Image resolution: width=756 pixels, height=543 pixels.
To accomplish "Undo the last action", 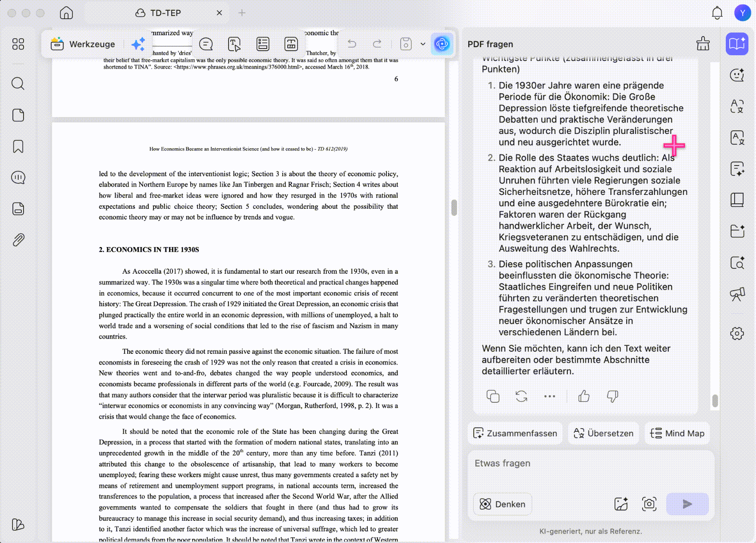I will click(352, 44).
